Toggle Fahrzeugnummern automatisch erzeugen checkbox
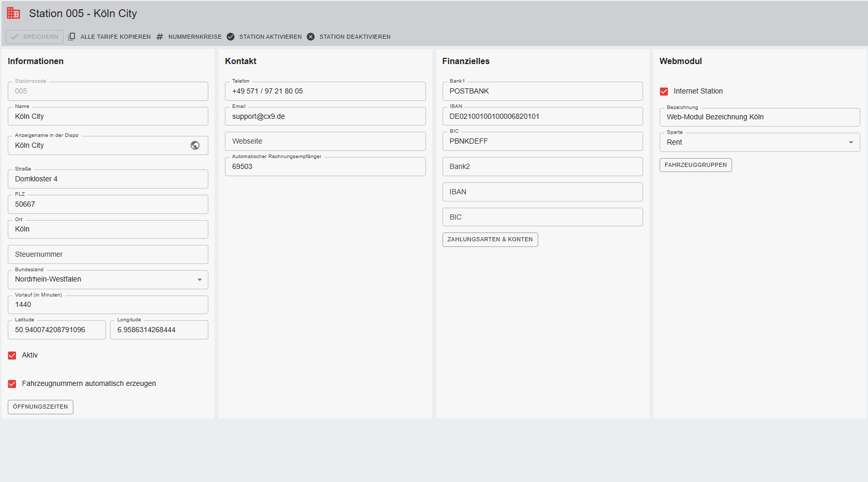The width and height of the screenshot is (868, 482). click(12, 384)
